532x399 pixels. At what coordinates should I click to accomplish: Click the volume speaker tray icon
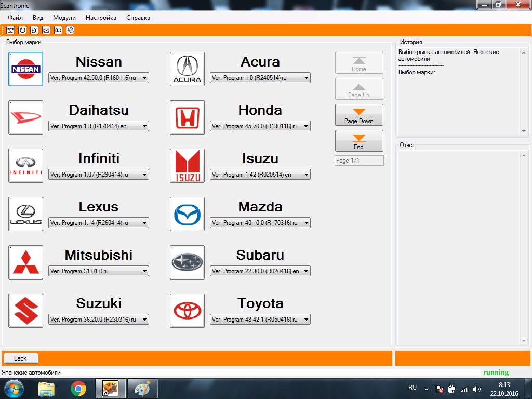point(477,389)
